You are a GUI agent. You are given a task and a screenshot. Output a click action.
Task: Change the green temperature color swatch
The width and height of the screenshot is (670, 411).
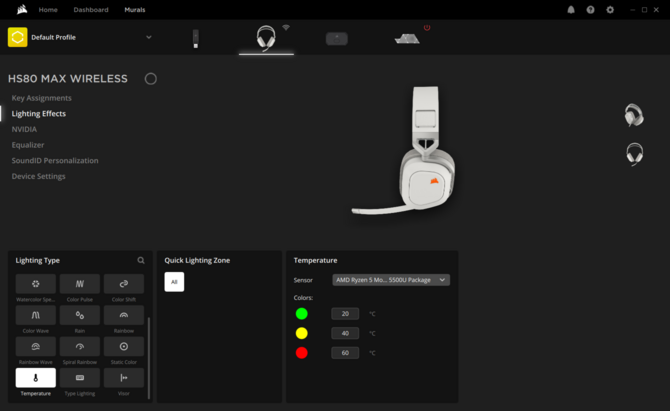click(302, 314)
